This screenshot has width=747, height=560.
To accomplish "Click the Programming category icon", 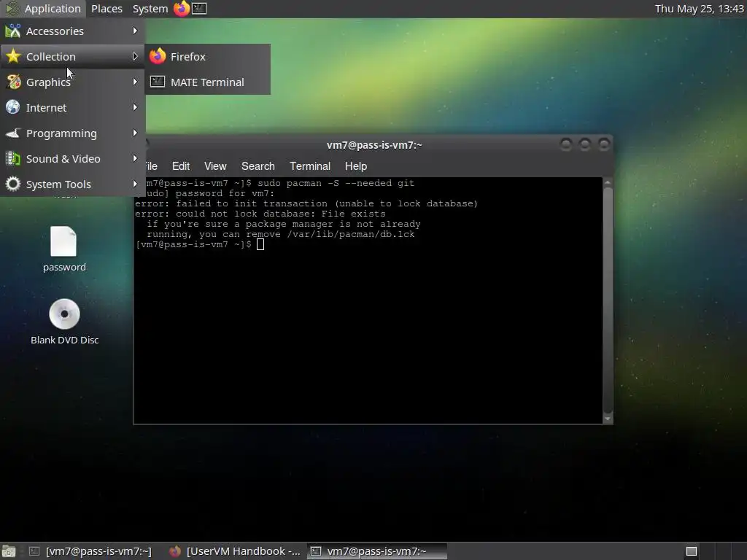I will [13, 133].
